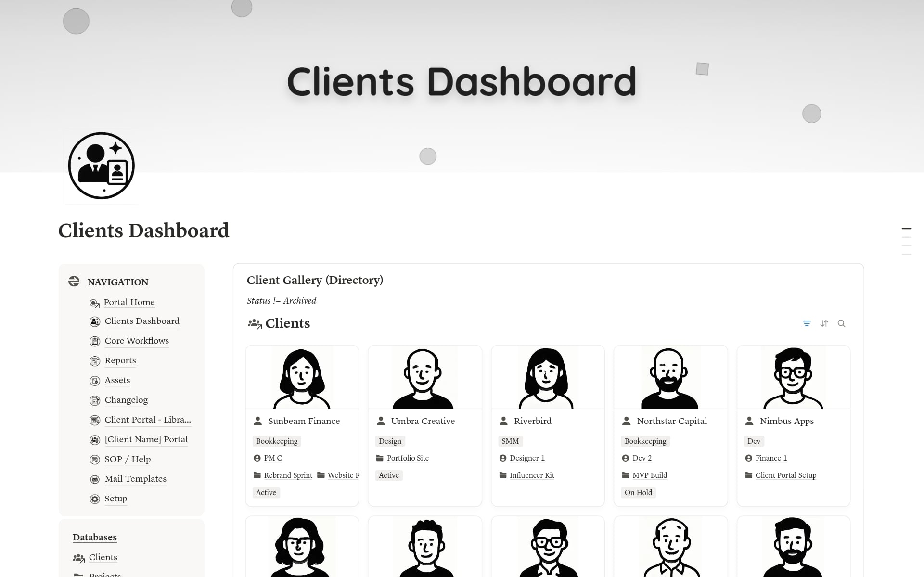This screenshot has width=924, height=577.
Task: Click the Mail Templates envelope icon
Action: [94, 479]
